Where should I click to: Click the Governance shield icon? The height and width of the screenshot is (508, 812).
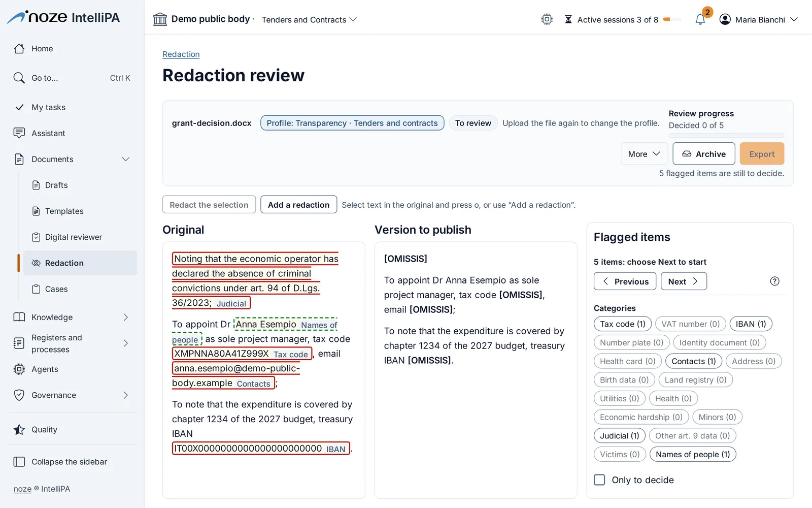(19, 395)
